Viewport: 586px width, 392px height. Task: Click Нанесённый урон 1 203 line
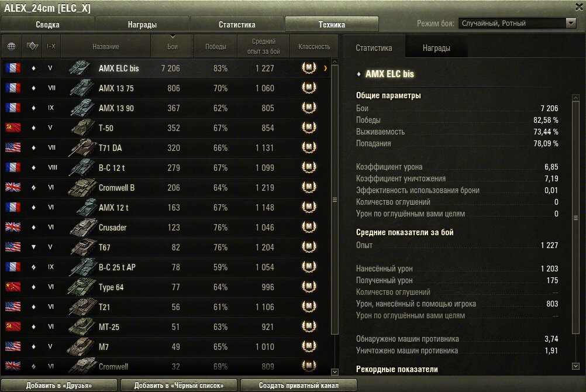coord(457,269)
